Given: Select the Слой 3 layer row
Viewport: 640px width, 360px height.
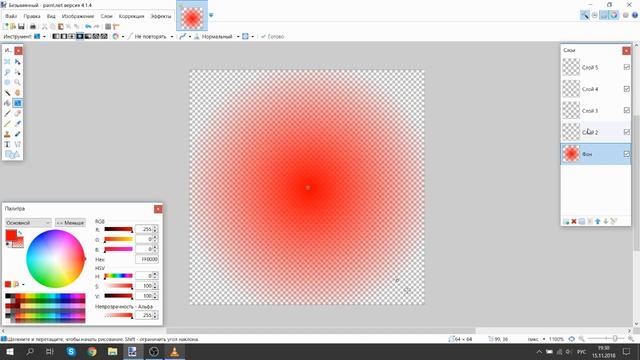Looking at the screenshot, I should click(x=596, y=110).
